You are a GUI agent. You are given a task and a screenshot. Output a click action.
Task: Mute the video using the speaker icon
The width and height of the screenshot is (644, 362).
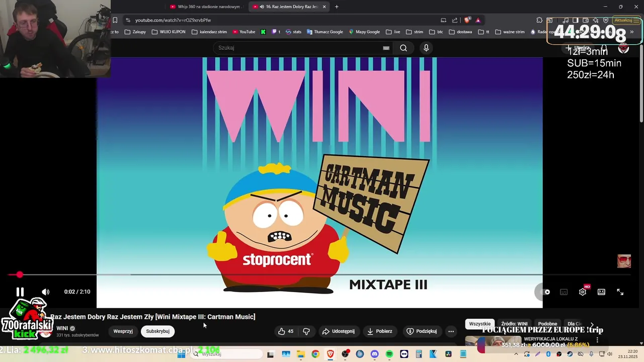[45, 292]
